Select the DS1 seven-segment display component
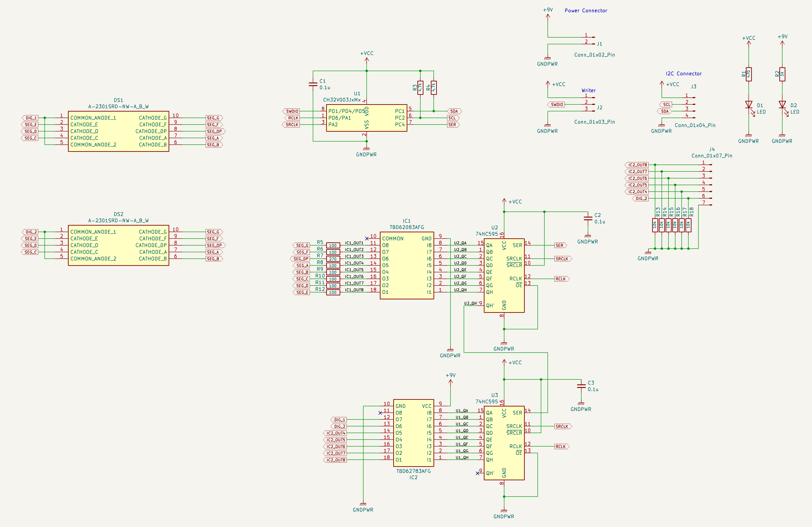The height and width of the screenshot is (527, 812). [x=118, y=131]
